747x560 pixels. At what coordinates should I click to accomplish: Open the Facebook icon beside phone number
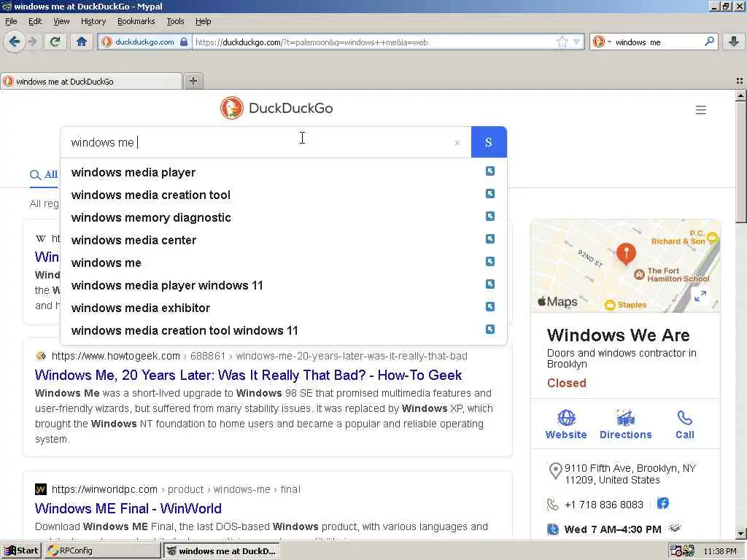662,503
